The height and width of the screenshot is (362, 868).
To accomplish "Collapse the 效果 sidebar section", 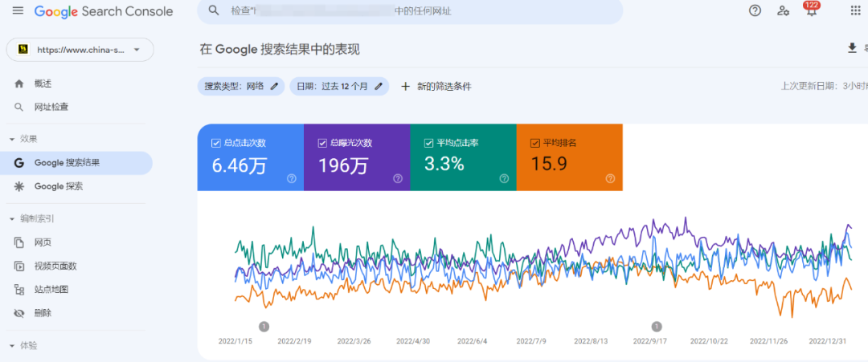I will 11,139.
